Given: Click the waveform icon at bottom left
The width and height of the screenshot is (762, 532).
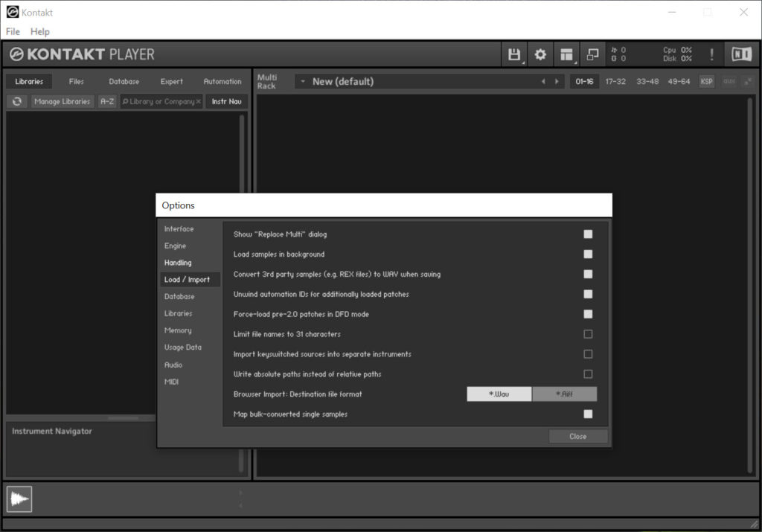Looking at the screenshot, I should pyautogui.click(x=19, y=499).
